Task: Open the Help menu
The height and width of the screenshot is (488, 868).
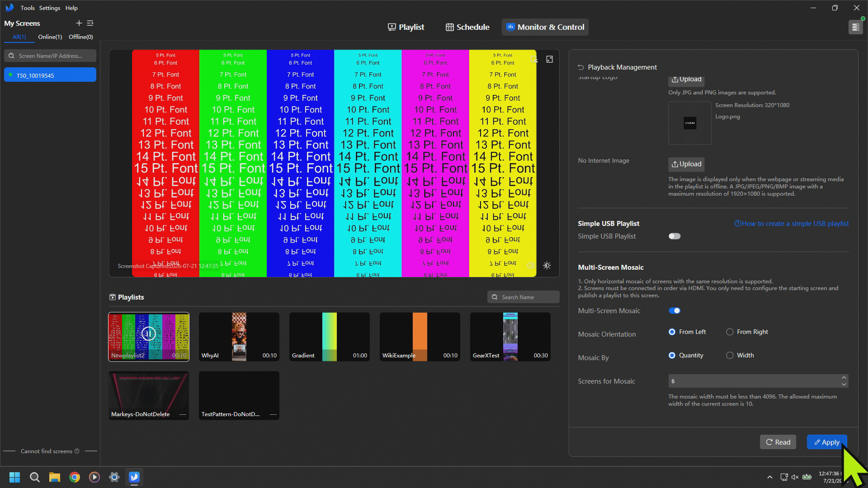Action: coord(71,8)
